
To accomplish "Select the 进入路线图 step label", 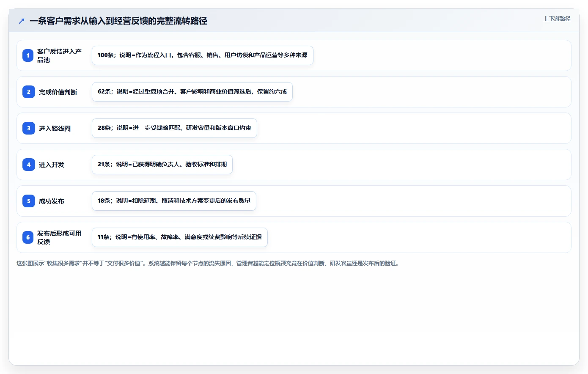I will pos(55,128).
